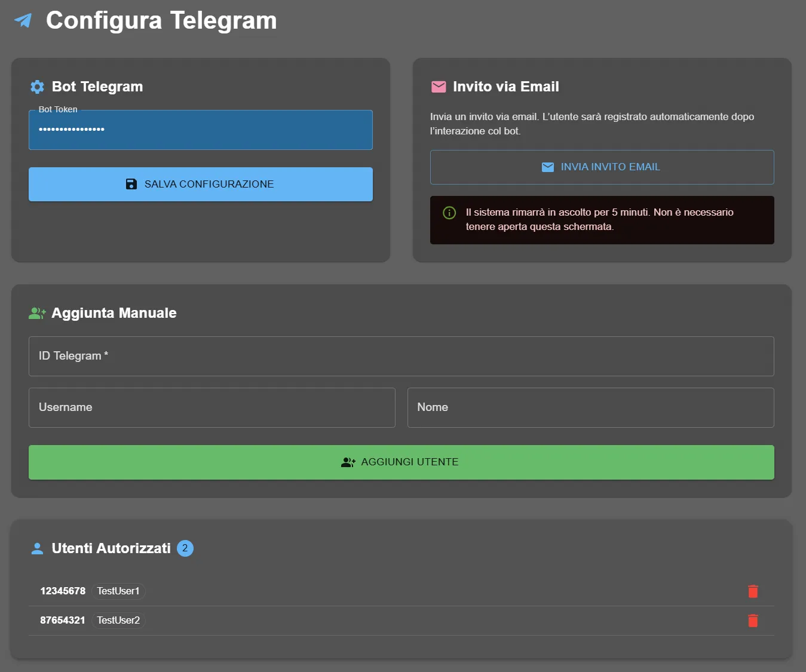The image size is (806, 672).
Task: Click the gear icon beside Bot Telegram
Action: (x=37, y=86)
